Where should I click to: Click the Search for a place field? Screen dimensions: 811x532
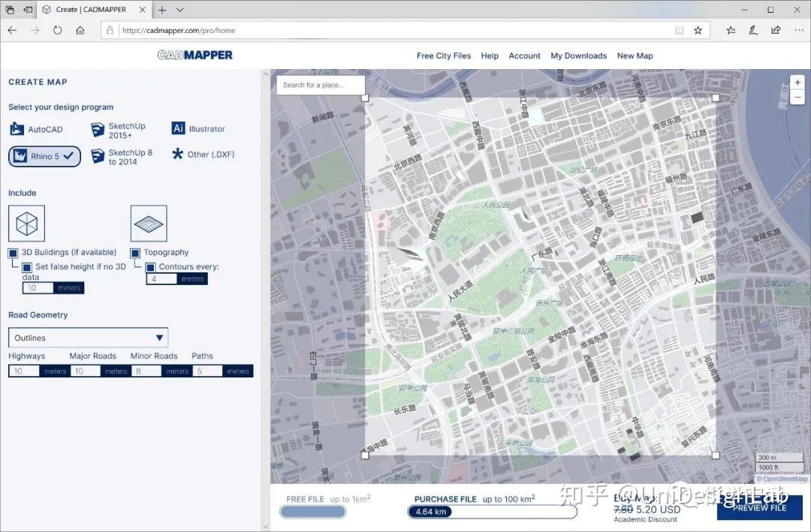click(321, 85)
